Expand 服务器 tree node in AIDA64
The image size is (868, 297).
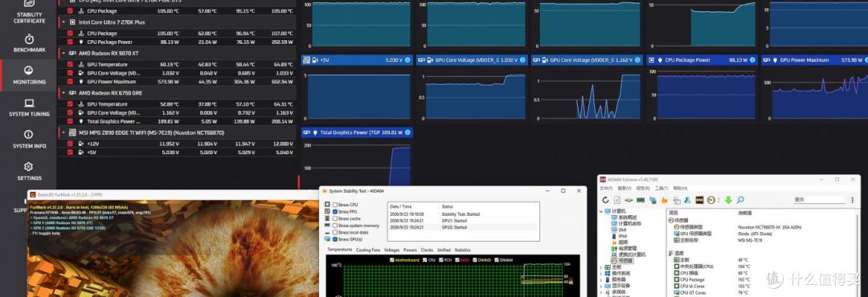pos(601,280)
